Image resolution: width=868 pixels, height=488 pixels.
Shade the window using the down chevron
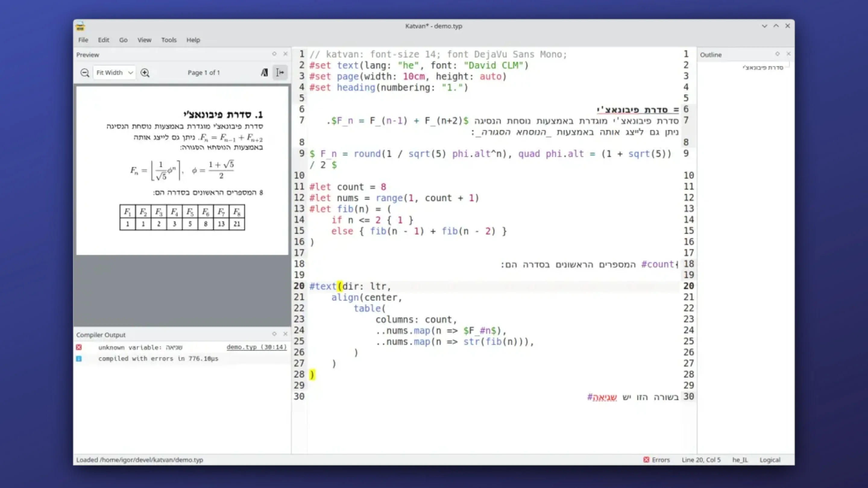764,26
